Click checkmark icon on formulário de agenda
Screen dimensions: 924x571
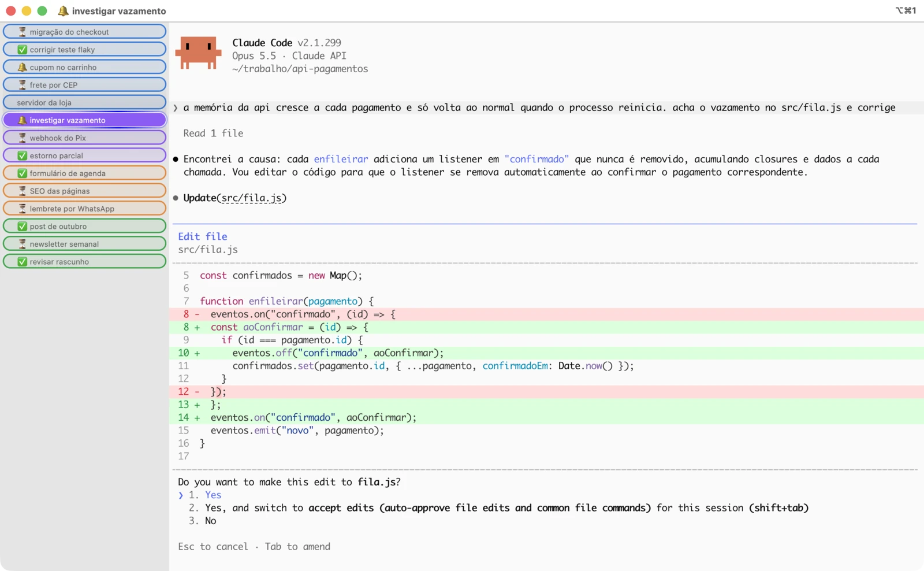[23, 173]
